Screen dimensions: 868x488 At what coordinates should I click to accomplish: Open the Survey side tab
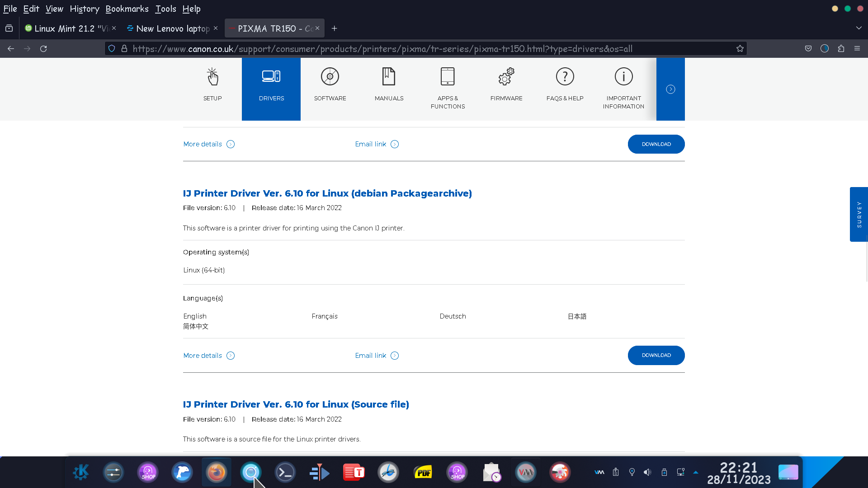click(859, 214)
